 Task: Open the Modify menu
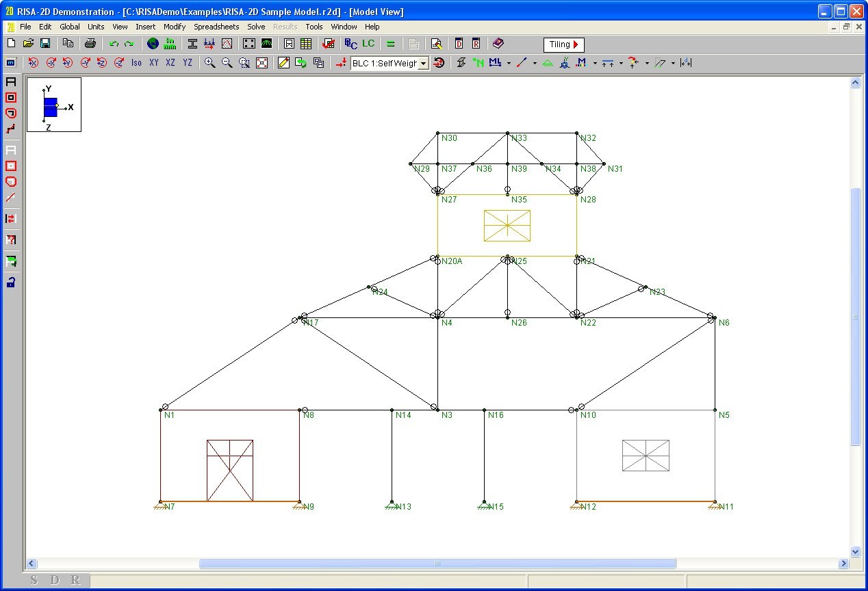[175, 27]
